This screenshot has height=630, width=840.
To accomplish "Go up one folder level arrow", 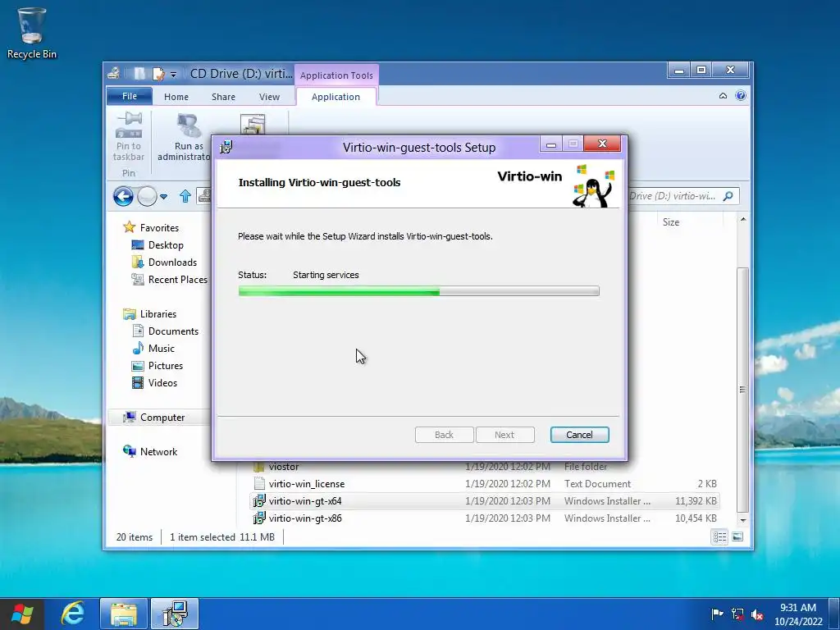I will click(x=185, y=197).
